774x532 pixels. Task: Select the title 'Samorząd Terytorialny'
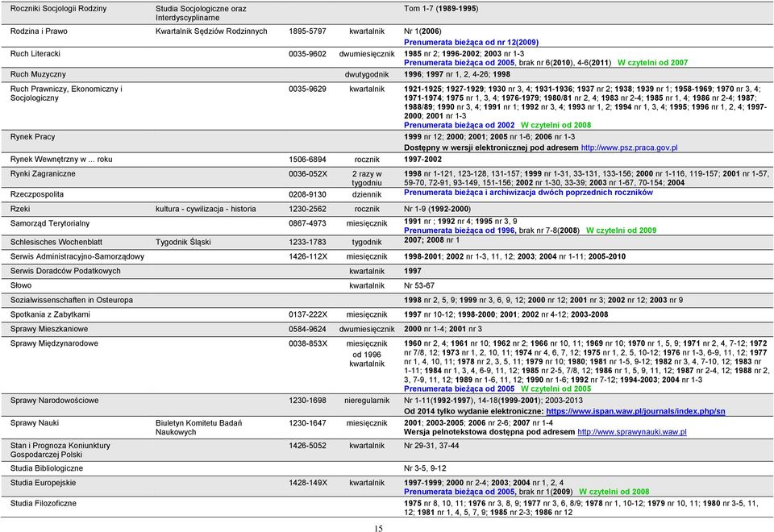(50, 223)
